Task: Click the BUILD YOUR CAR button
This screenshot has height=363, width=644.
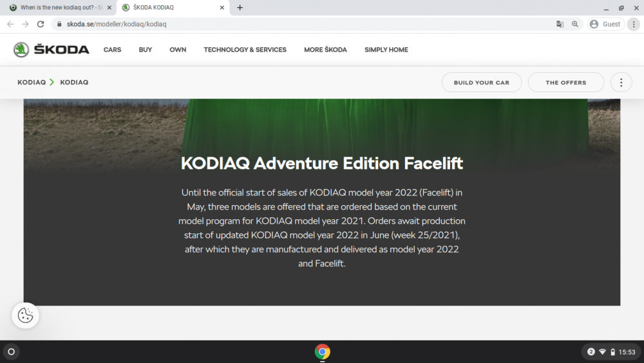Action: pos(482,83)
